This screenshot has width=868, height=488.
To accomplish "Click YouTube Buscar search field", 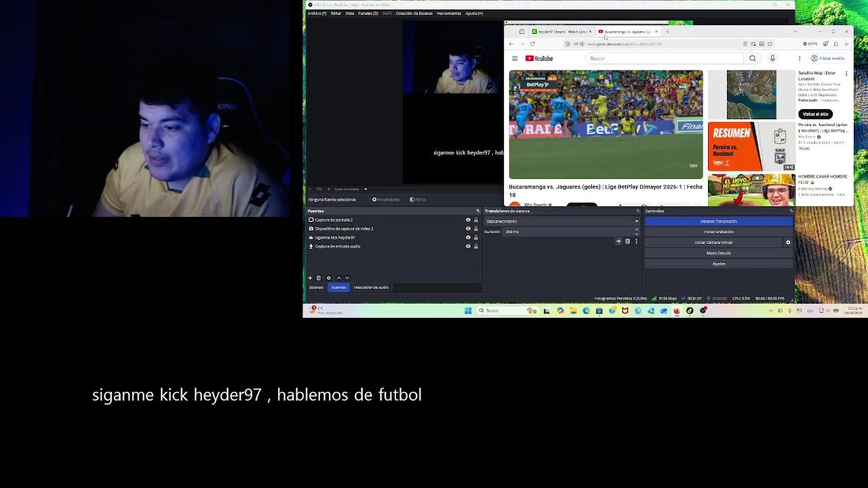I will pyautogui.click(x=665, y=58).
